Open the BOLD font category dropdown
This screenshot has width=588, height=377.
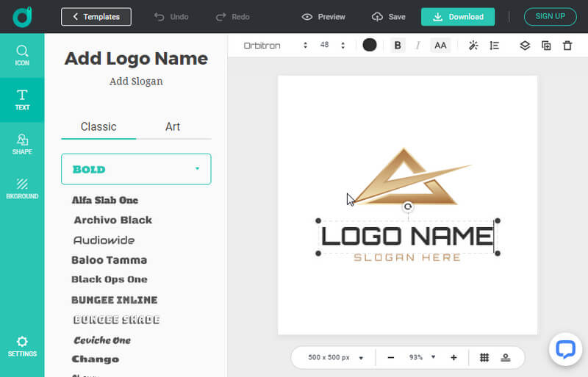136,169
